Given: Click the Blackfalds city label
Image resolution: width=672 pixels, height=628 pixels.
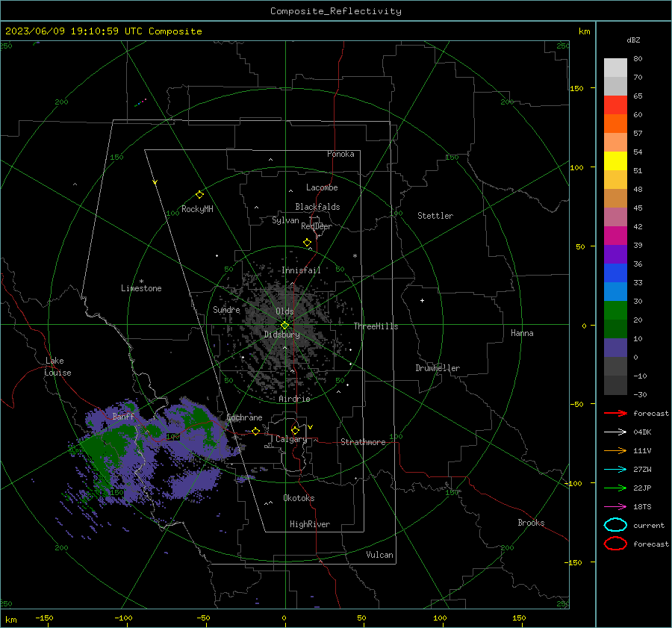Looking at the screenshot, I should pyautogui.click(x=317, y=207).
